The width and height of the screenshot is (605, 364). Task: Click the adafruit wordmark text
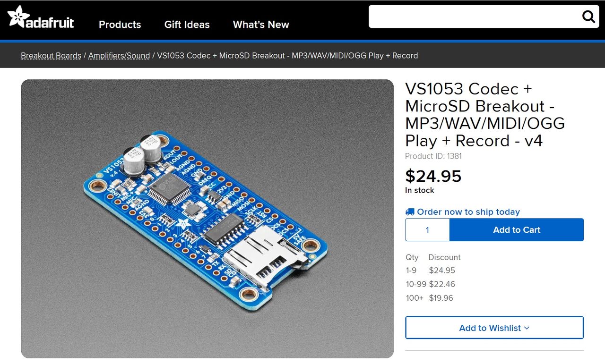[x=50, y=22]
